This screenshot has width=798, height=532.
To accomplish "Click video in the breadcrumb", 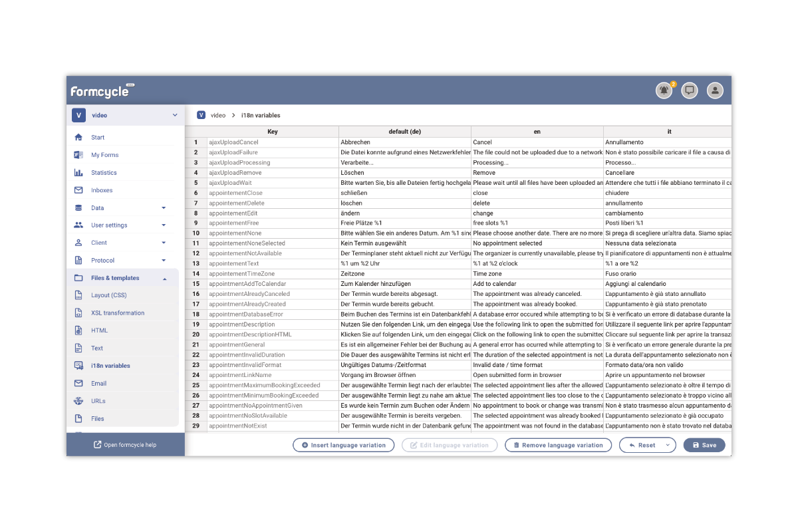I will (x=218, y=115).
